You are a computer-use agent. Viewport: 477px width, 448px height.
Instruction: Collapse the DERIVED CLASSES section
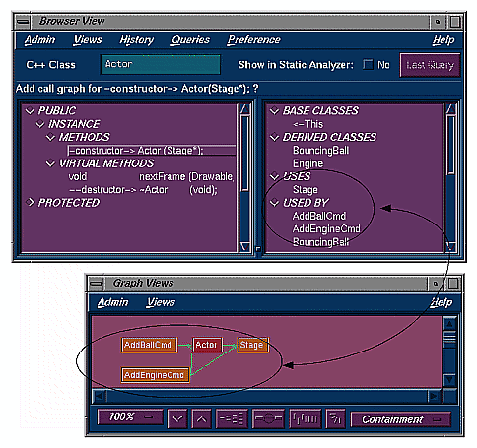tap(274, 137)
